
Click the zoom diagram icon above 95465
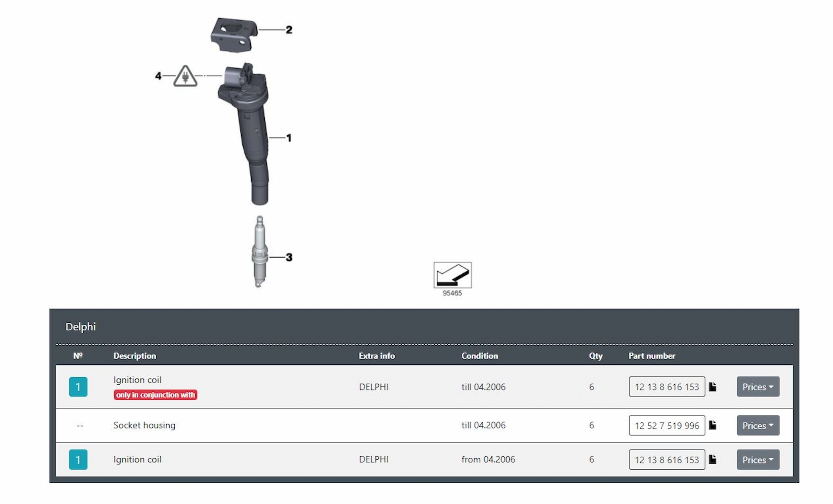click(452, 275)
